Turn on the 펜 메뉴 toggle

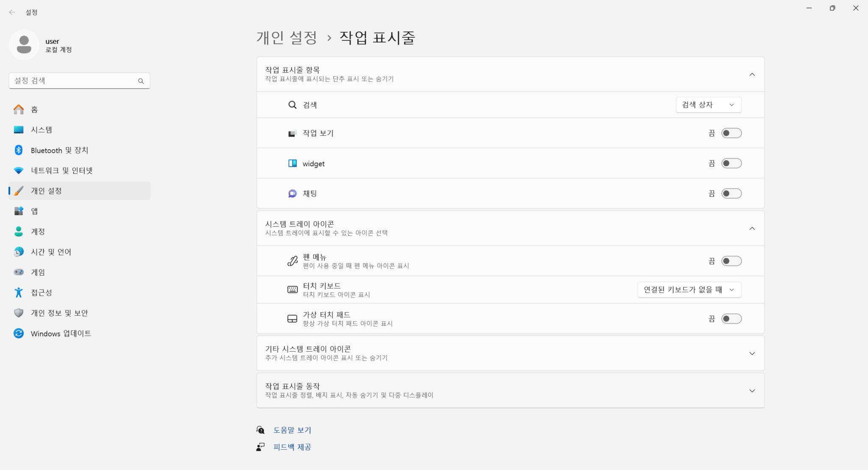[x=731, y=261]
